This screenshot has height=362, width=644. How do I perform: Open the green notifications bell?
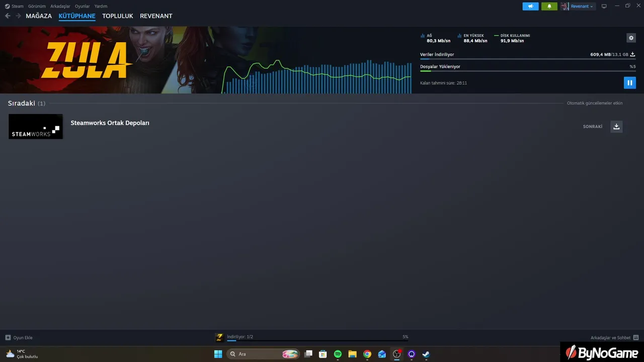pyautogui.click(x=549, y=6)
